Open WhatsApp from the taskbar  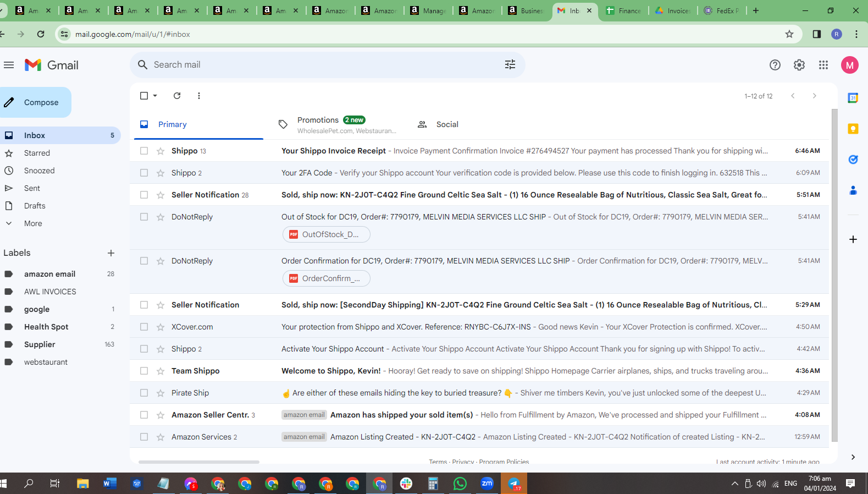[x=460, y=484]
